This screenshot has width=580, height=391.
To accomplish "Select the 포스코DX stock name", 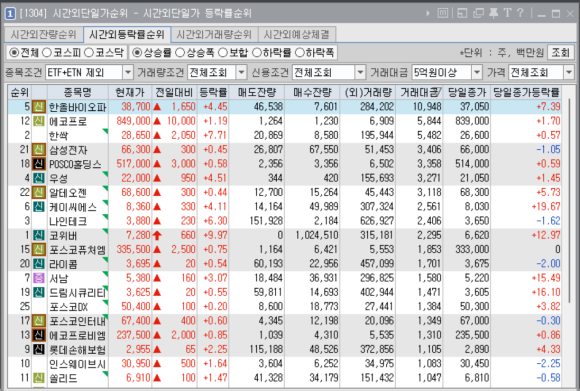I will click(x=68, y=307).
